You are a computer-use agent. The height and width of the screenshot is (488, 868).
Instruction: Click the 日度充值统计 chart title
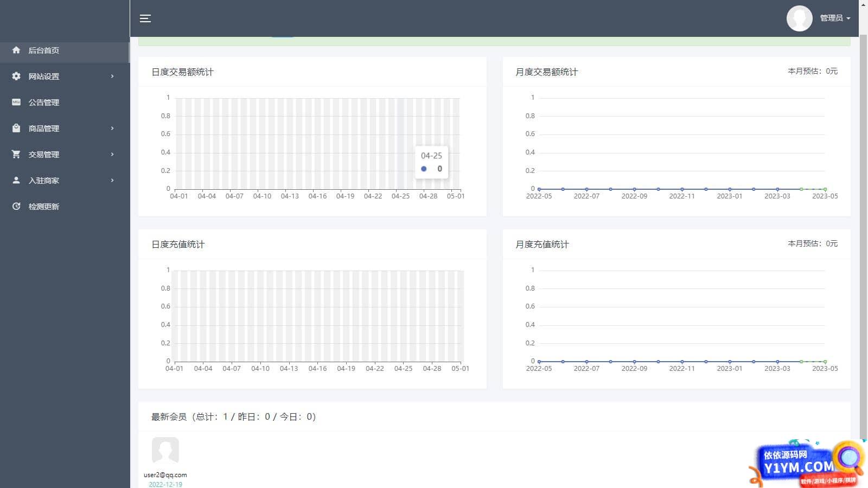point(178,245)
